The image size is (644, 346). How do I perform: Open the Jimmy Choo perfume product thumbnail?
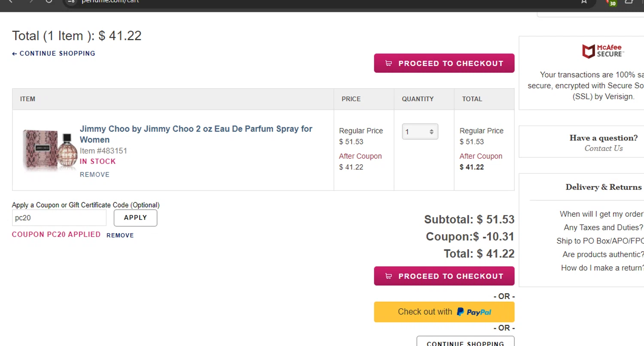[x=50, y=150]
